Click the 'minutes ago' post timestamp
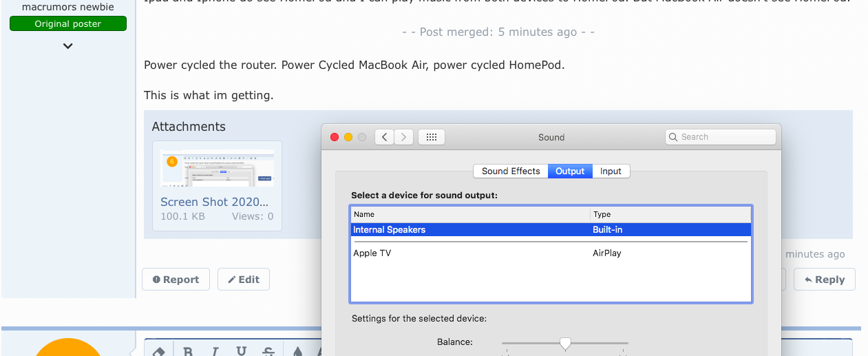Screen dimensions: 868x356 click(x=815, y=254)
